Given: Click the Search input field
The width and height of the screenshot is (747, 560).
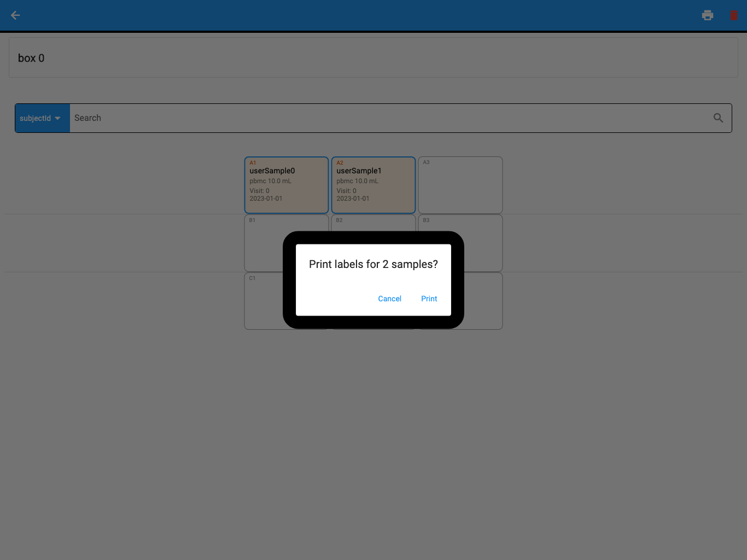Looking at the screenshot, I should (390, 118).
